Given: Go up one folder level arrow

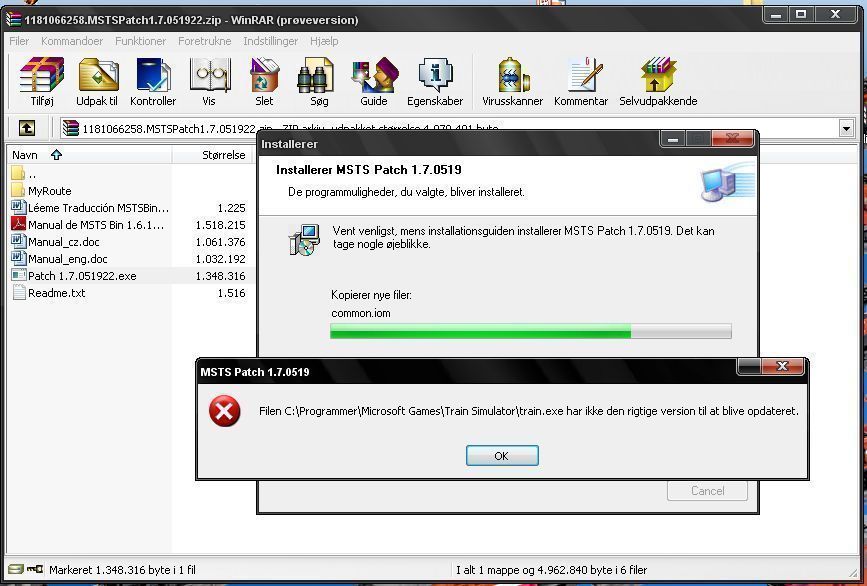Looking at the screenshot, I should pyautogui.click(x=27, y=128).
